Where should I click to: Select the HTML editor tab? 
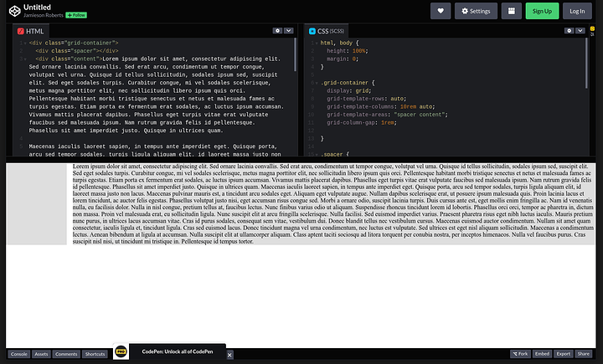(x=32, y=31)
